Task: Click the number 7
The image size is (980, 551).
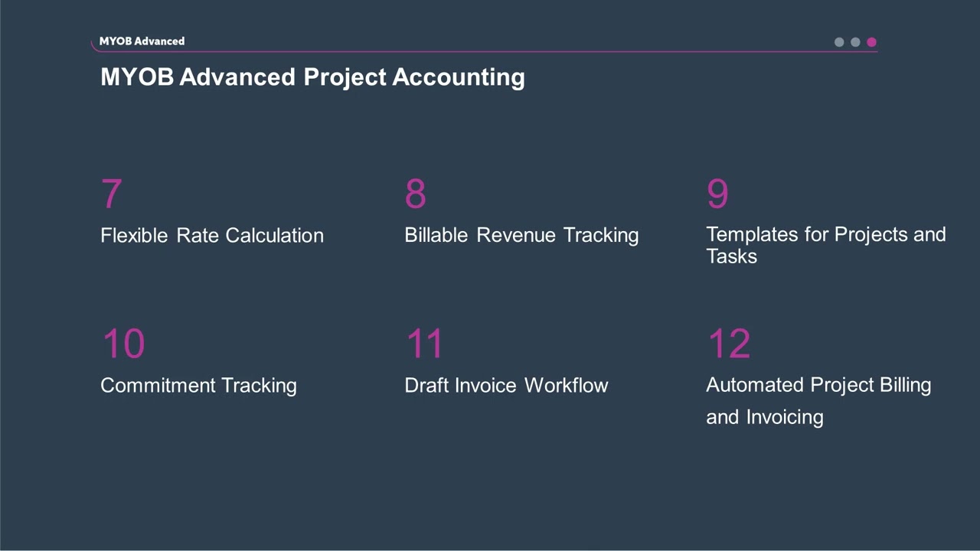Action: (111, 194)
